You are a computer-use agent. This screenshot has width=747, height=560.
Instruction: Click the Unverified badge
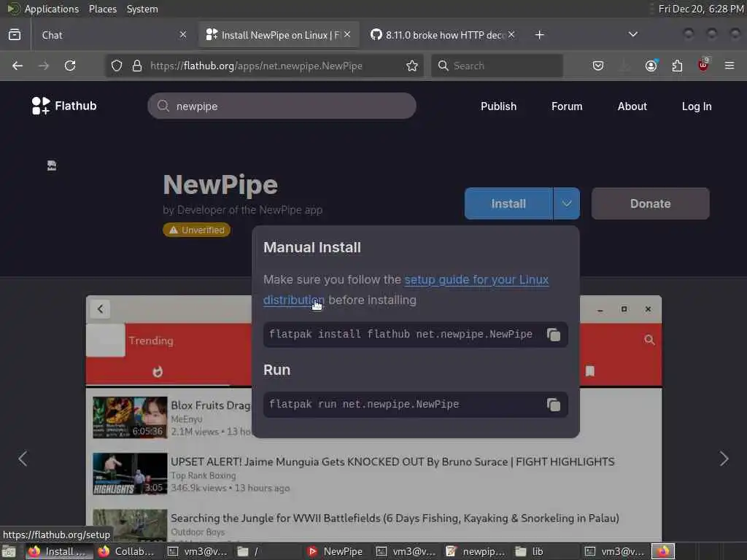pyautogui.click(x=197, y=230)
